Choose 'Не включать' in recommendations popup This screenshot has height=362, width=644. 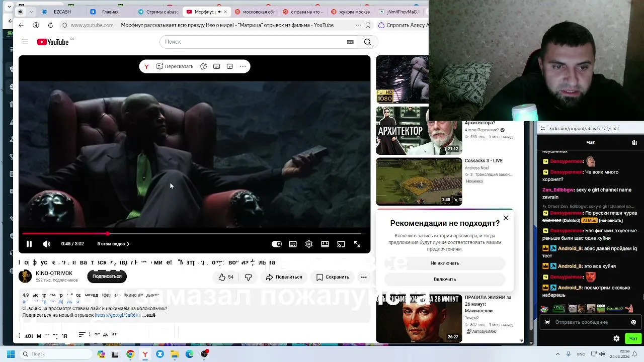[x=445, y=263]
